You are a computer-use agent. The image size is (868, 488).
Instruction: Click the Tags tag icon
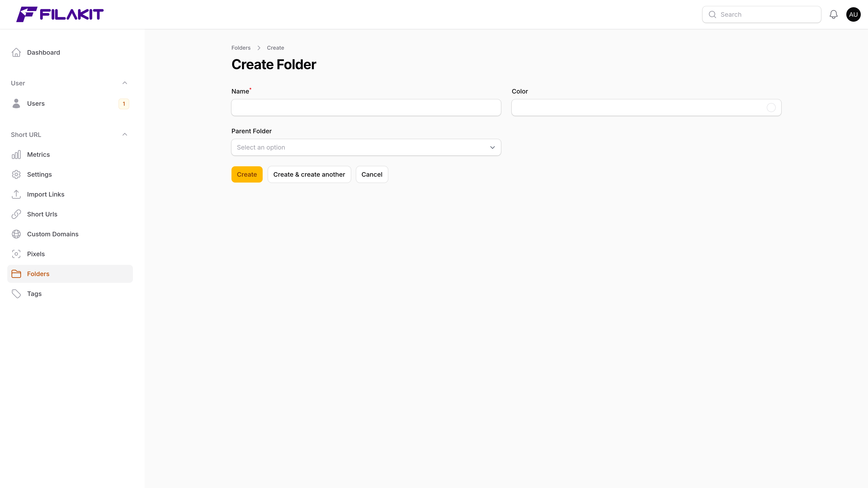(x=16, y=294)
